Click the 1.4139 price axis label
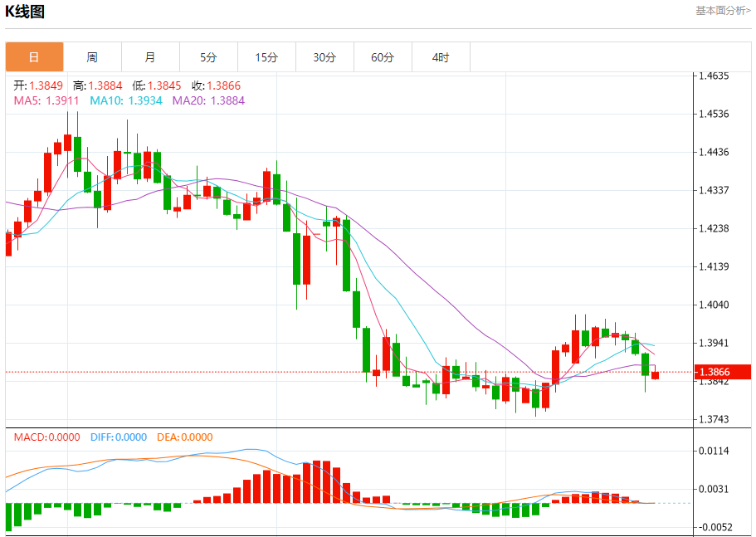The image size is (756, 537). pos(714,266)
